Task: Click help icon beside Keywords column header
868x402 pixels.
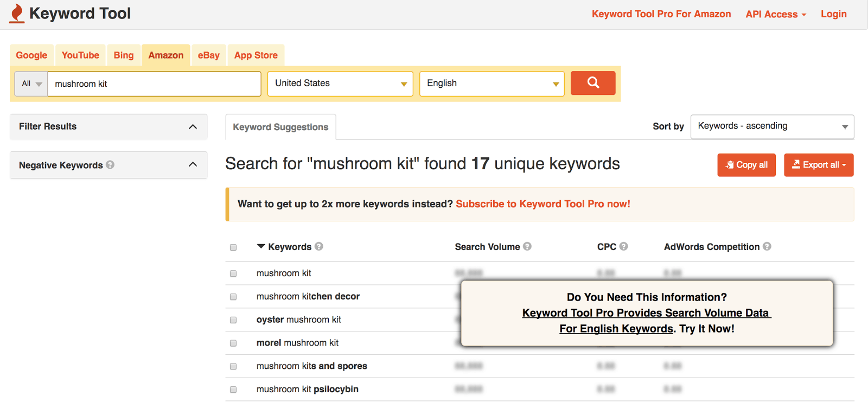Action: click(x=319, y=246)
